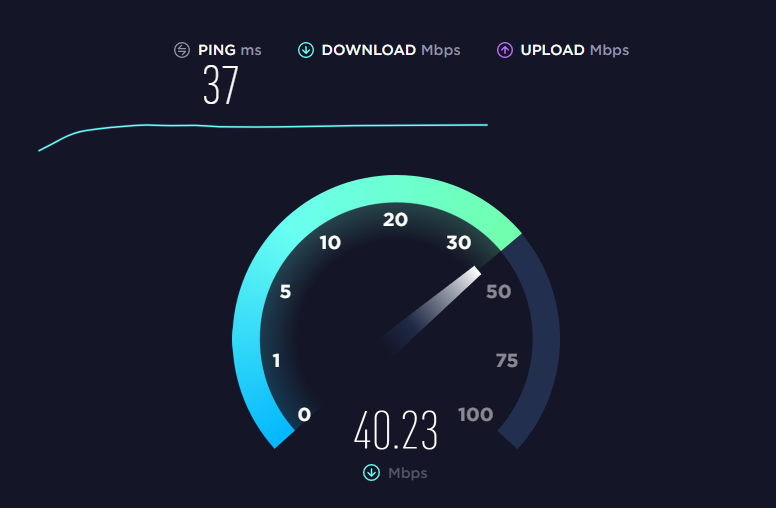776x508 pixels.
Task: Click the purple upload arrow icon
Action: [x=505, y=50]
